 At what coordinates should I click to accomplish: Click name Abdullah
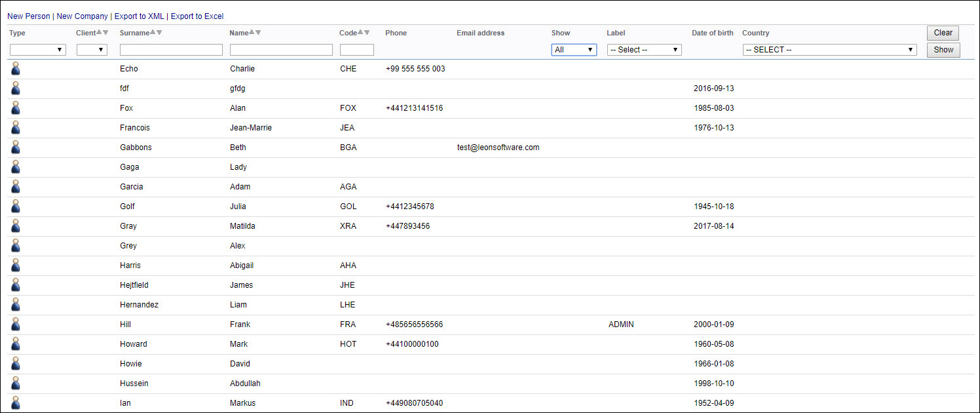[x=245, y=383]
